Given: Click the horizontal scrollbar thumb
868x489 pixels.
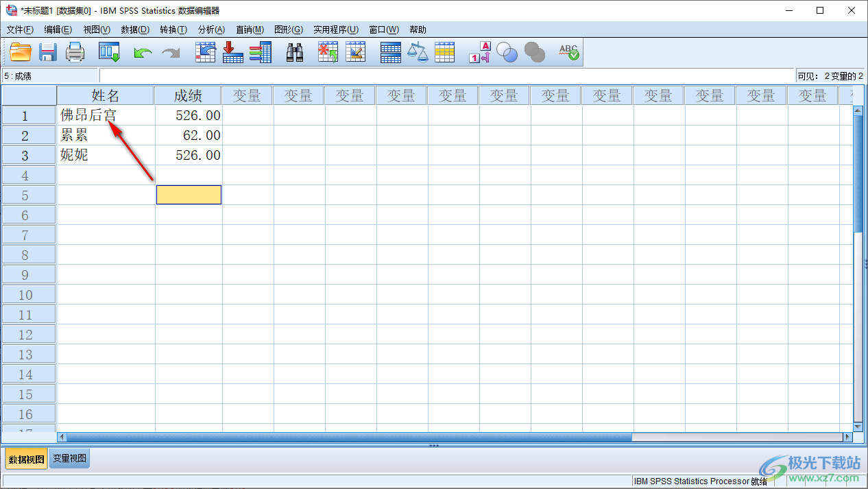Looking at the screenshot, I should point(349,437).
